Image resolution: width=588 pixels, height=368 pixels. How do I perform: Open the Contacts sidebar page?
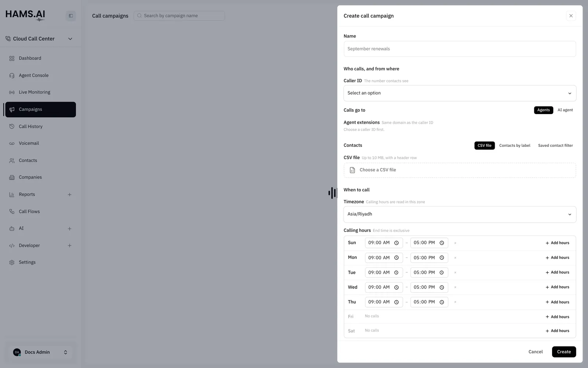click(x=40, y=160)
